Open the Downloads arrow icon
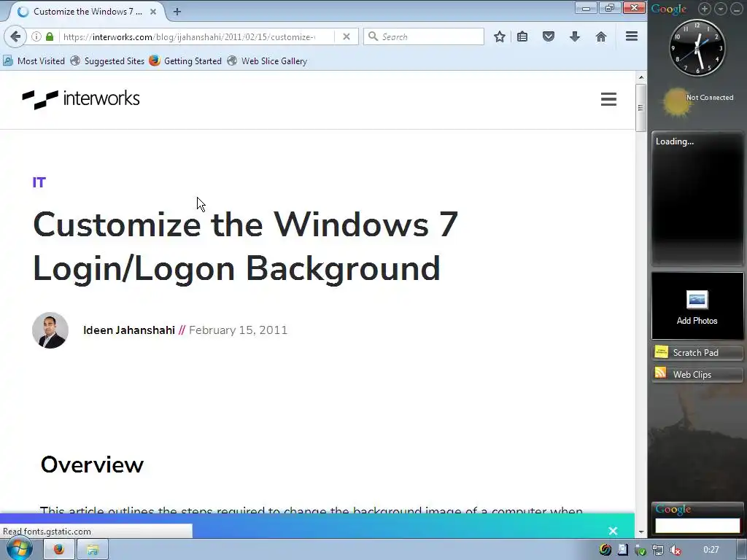 tap(575, 36)
